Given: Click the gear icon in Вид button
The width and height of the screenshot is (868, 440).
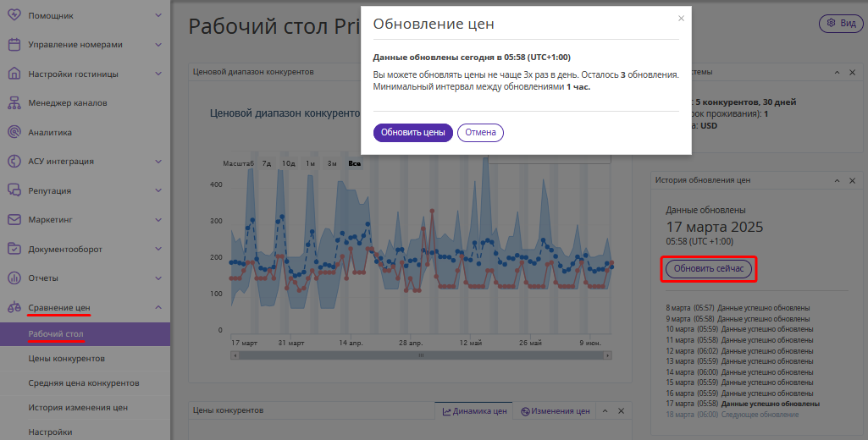Looking at the screenshot, I should click(x=831, y=23).
